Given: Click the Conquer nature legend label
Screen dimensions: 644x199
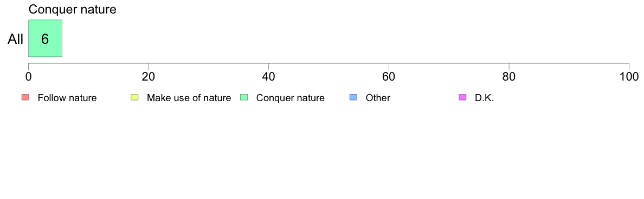Looking at the screenshot, I should 291,98.
